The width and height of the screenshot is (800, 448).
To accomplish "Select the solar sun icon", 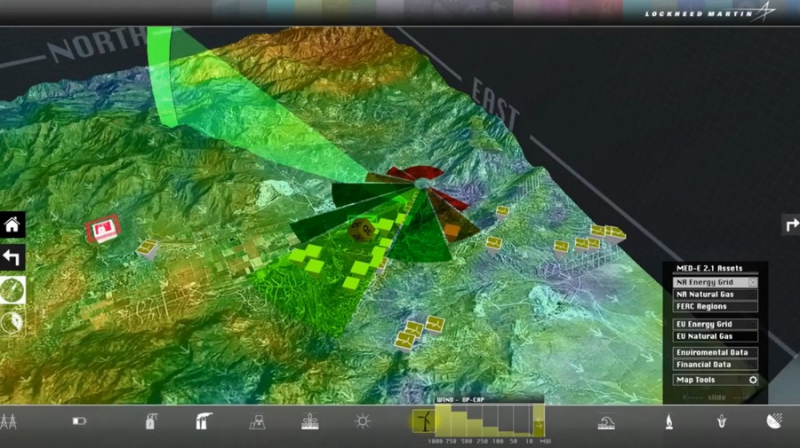I will [362, 421].
